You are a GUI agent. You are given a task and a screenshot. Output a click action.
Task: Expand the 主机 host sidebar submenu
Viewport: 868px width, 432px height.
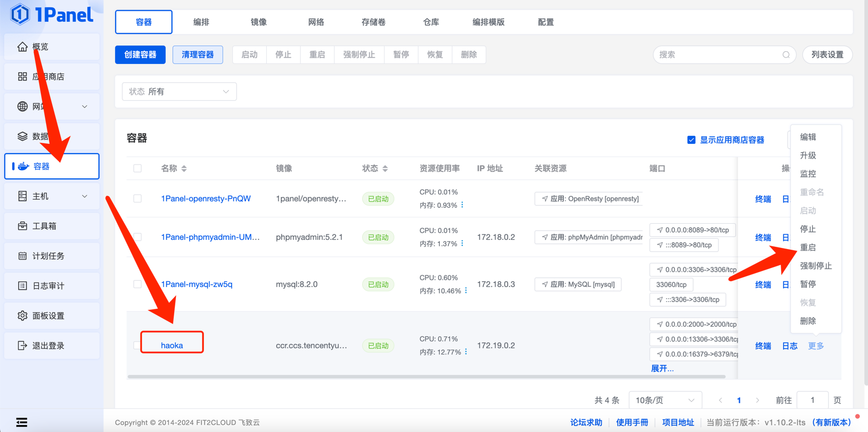[85, 196]
